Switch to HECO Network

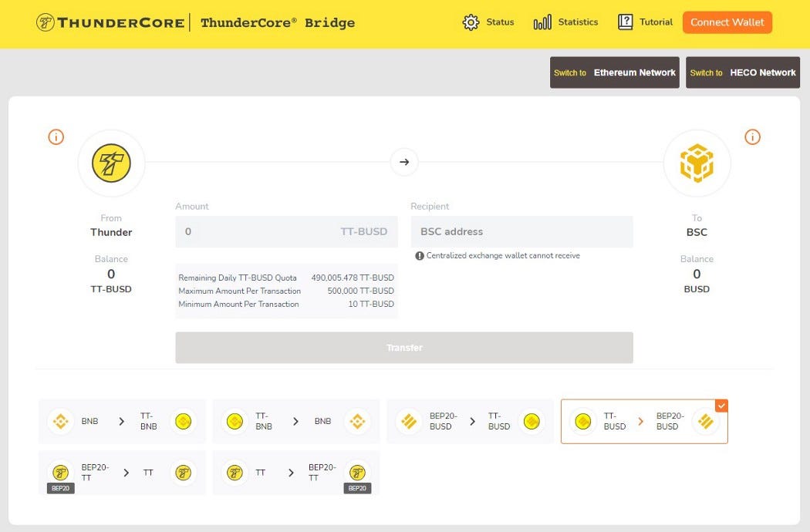click(742, 72)
